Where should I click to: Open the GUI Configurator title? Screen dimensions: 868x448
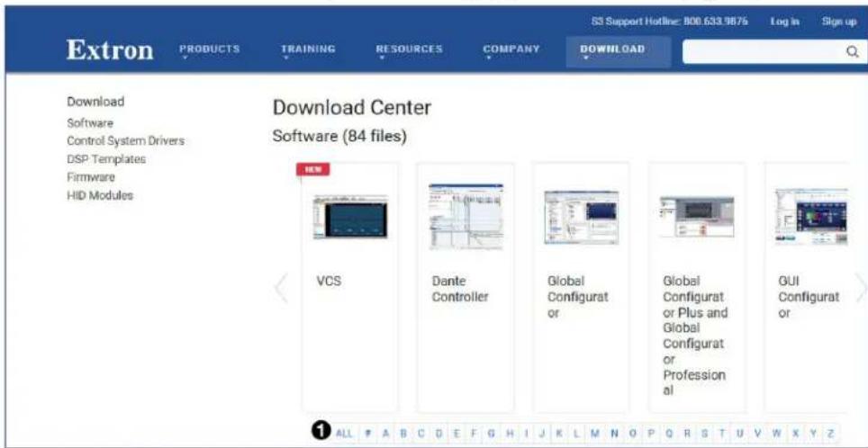(809, 297)
